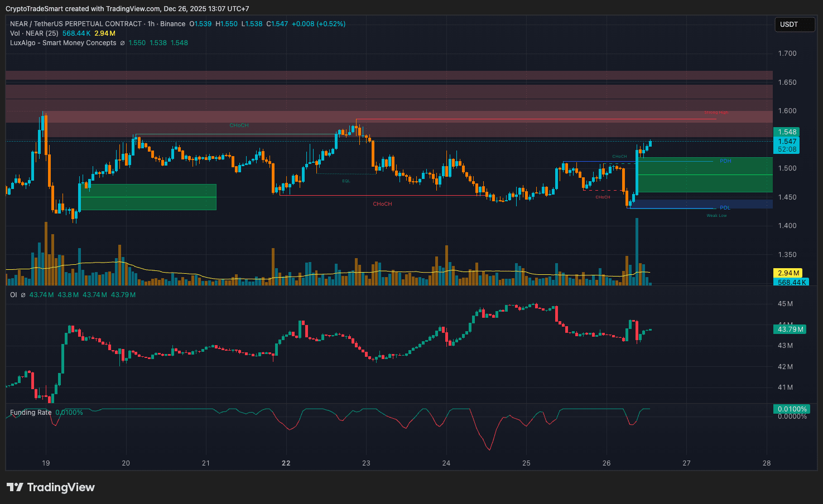Click the EQL label under the candles

tap(346, 181)
